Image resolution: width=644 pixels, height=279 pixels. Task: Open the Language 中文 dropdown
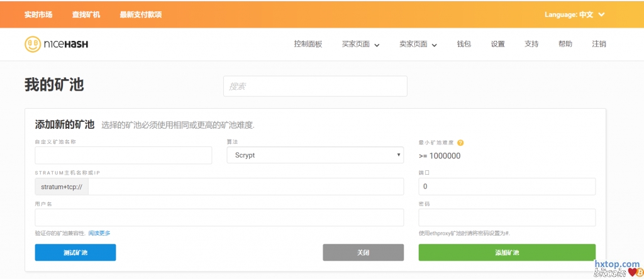tap(574, 14)
